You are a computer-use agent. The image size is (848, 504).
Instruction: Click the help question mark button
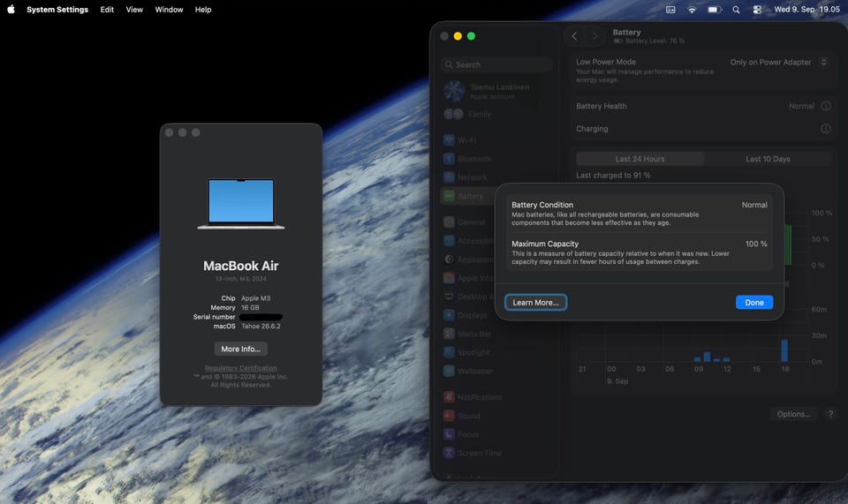(x=830, y=414)
